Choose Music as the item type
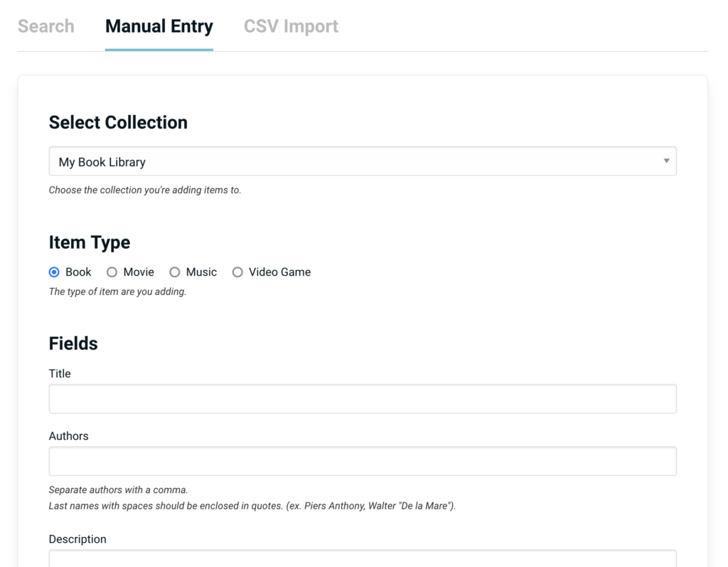This screenshot has height=567, width=728. (175, 272)
